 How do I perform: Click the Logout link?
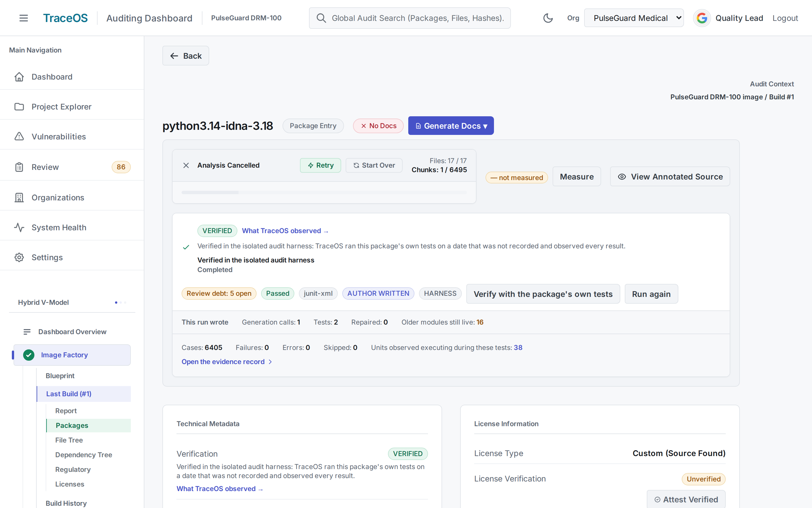785,18
